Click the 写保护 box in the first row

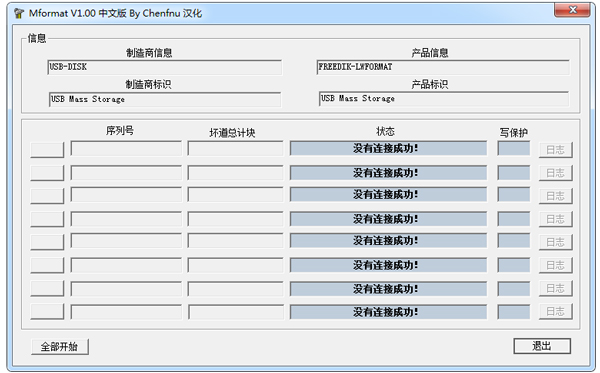[x=514, y=148]
